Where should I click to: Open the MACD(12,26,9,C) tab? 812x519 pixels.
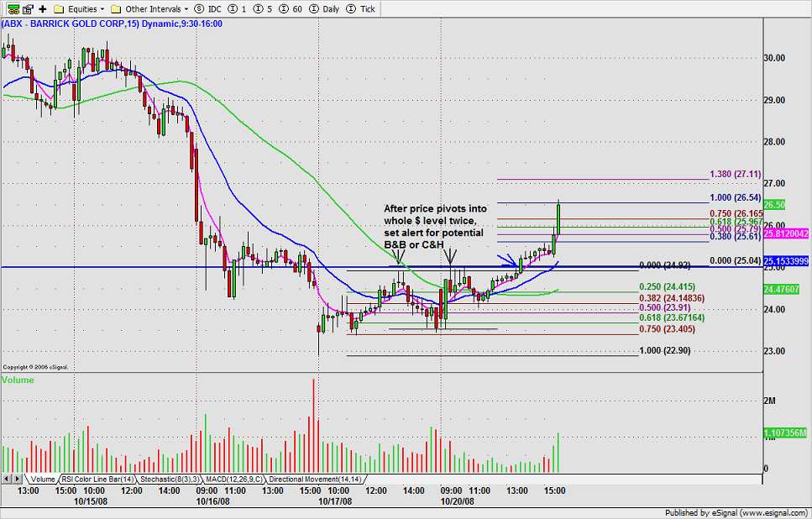click(233, 480)
